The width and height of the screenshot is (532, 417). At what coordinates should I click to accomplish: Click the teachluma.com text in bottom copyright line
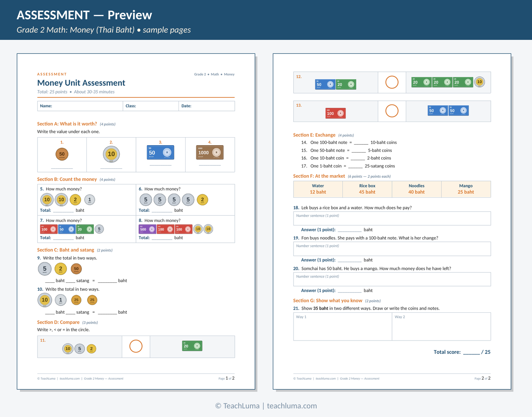click(x=292, y=406)
